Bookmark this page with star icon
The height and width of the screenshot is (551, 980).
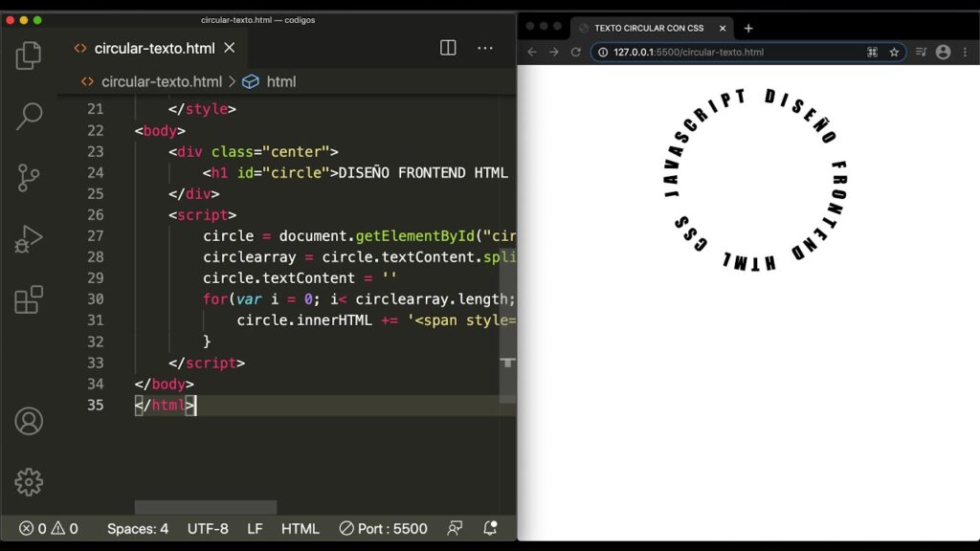point(895,53)
